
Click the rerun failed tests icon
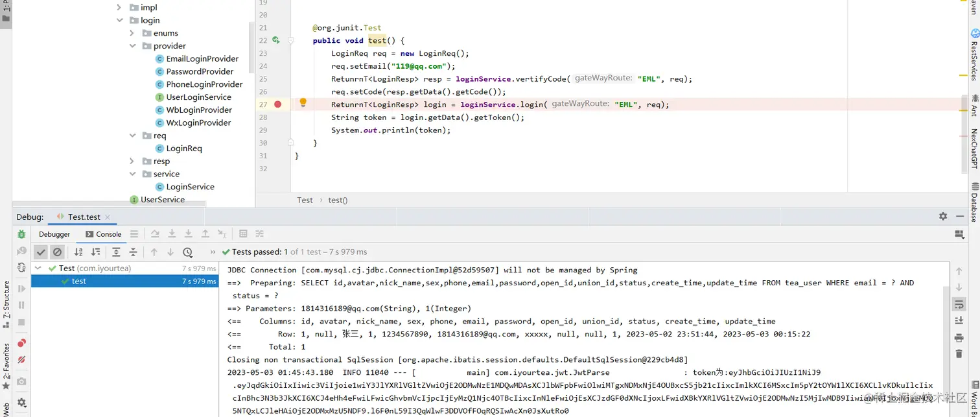pyautogui.click(x=21, y=252)
